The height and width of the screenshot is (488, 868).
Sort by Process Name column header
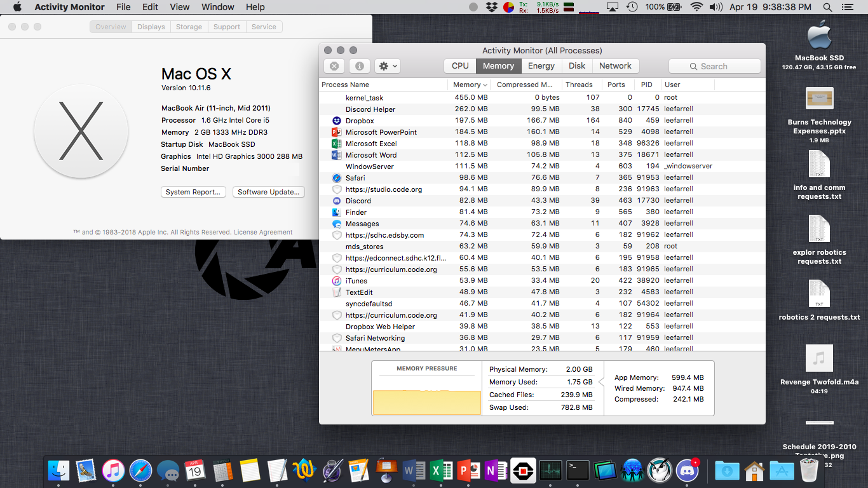(x=383, y=85)
